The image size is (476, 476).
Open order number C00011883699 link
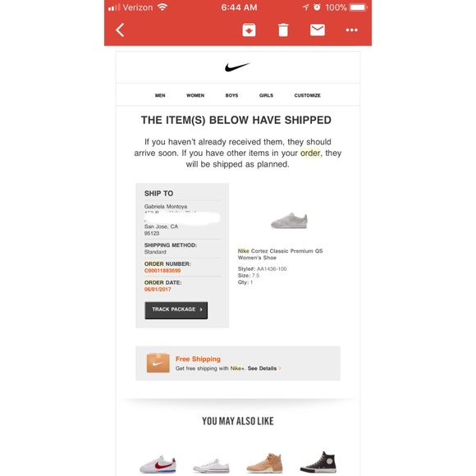[162, 271]
